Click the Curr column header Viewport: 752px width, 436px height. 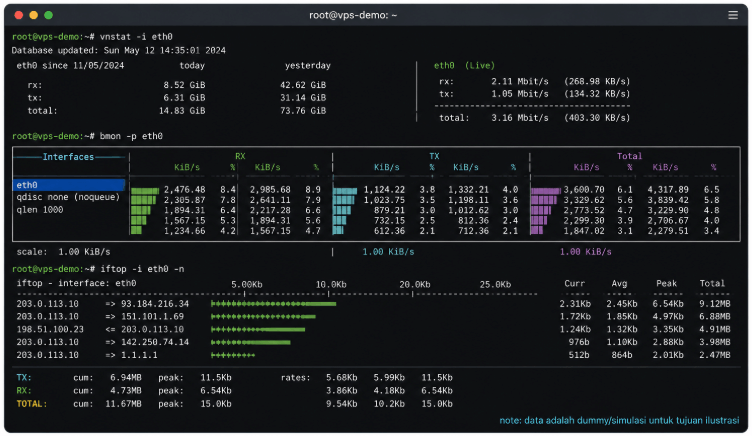575,283
